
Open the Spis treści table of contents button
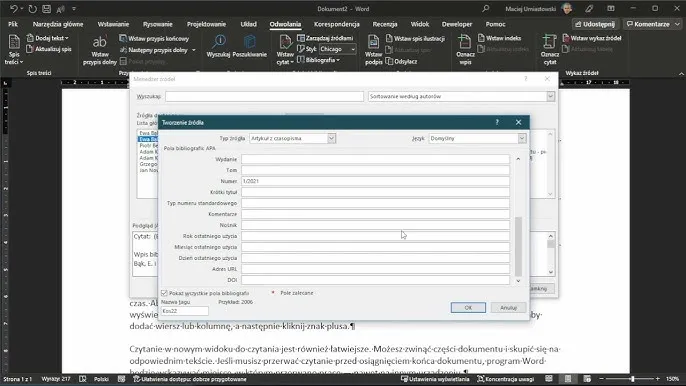(x=14, y=49)
